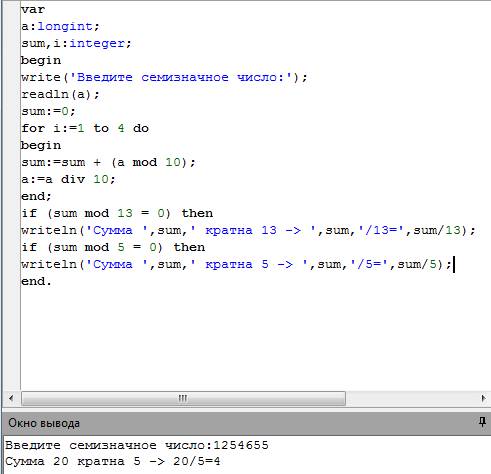
Task: Click the 'sum,i:integer;' declaration line
Action: 76,43
